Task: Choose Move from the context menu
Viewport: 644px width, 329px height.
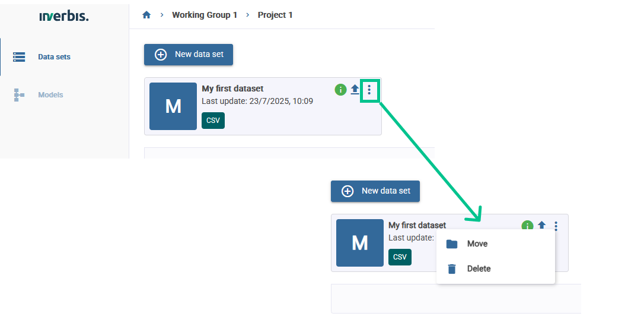Action: [477, 243]
